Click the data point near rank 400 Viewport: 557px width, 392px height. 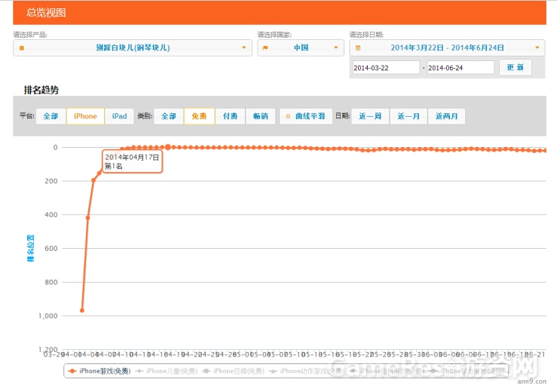(87, 218)
